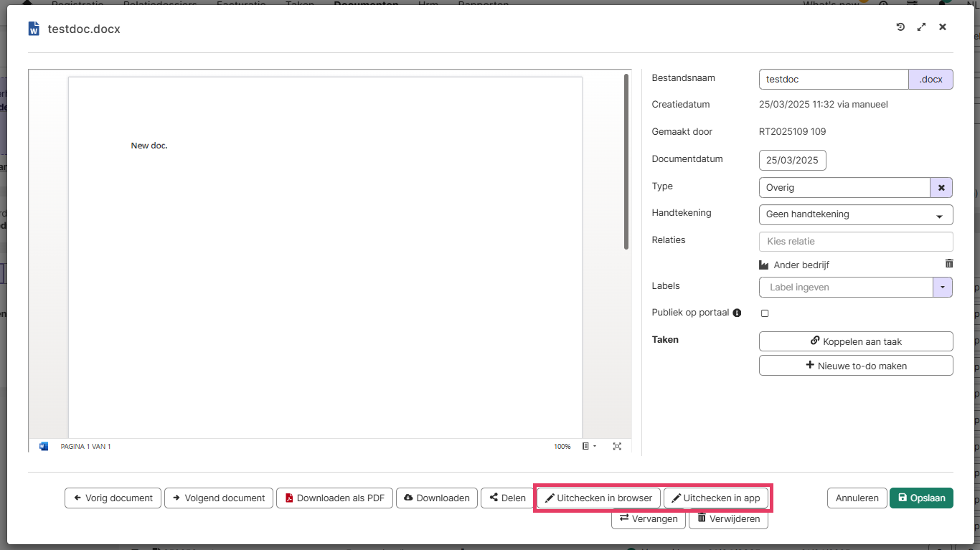980x550 pixels.
Task: Open the Handtekening dropdown
Action: pos(855,214)
